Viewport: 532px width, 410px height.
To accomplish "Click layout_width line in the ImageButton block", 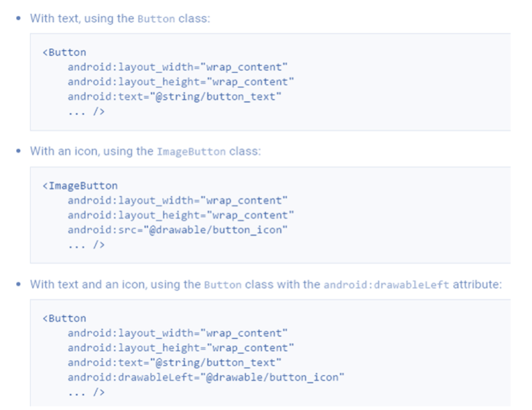I will pyautogui.click(x=177, y=200).
